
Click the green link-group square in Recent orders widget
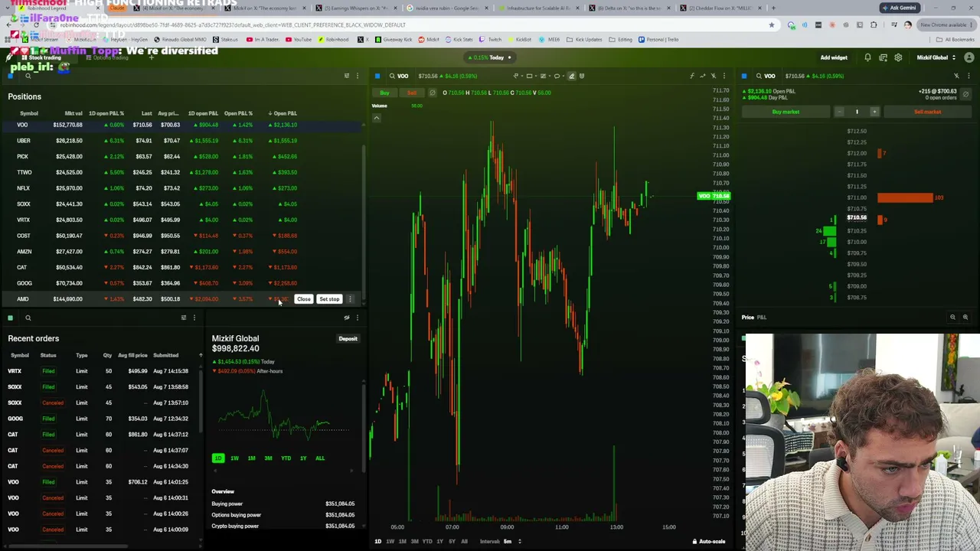tap(11, 318)
